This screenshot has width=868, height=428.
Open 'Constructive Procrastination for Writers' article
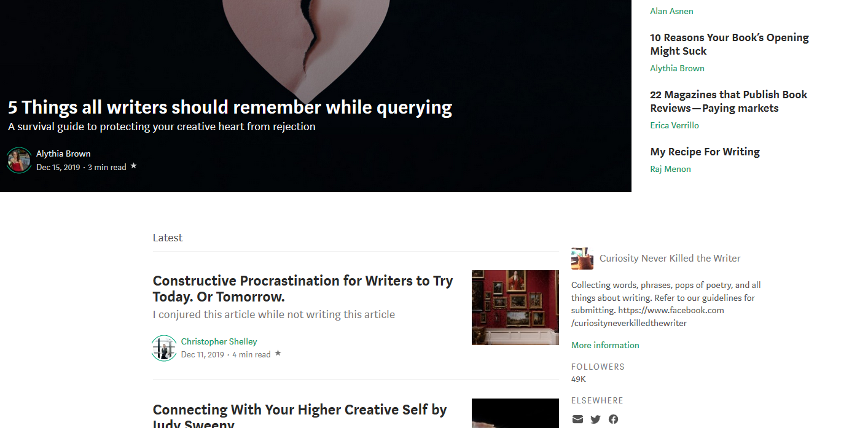(x=303, y=289)
